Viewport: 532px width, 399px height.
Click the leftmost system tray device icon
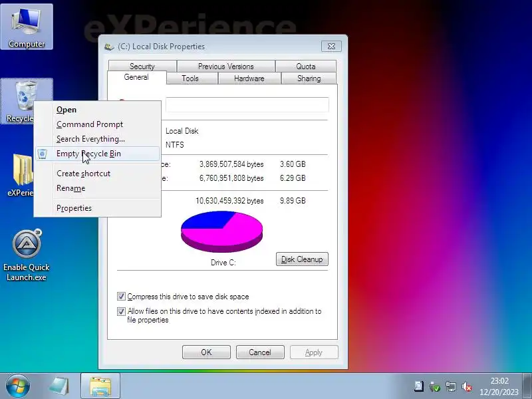419,386
